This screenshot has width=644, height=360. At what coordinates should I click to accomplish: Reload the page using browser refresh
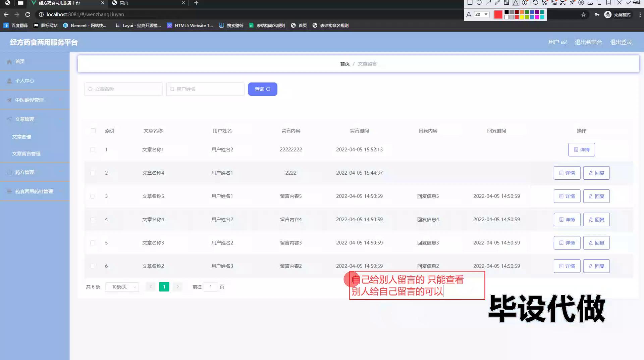pos(28,14)
